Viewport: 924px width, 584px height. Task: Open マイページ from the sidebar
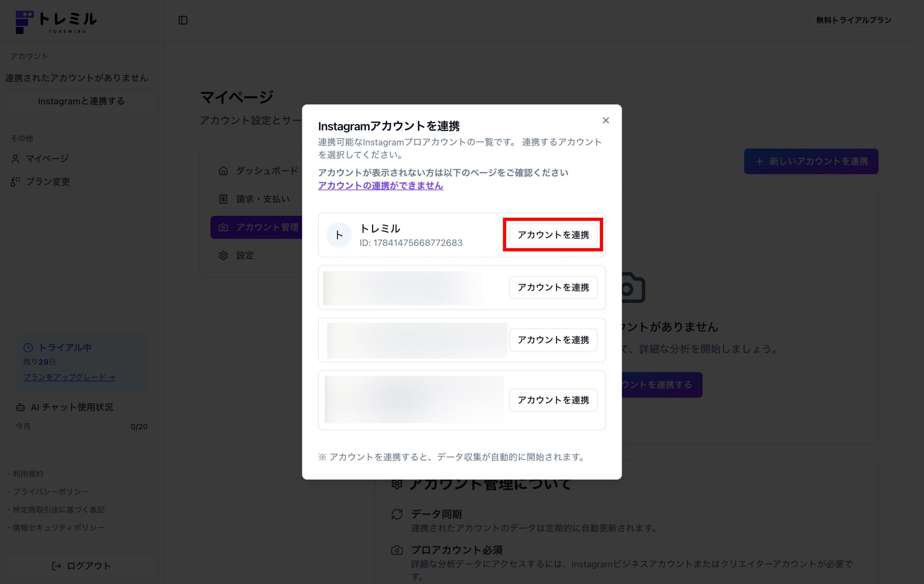coord(47,159)
